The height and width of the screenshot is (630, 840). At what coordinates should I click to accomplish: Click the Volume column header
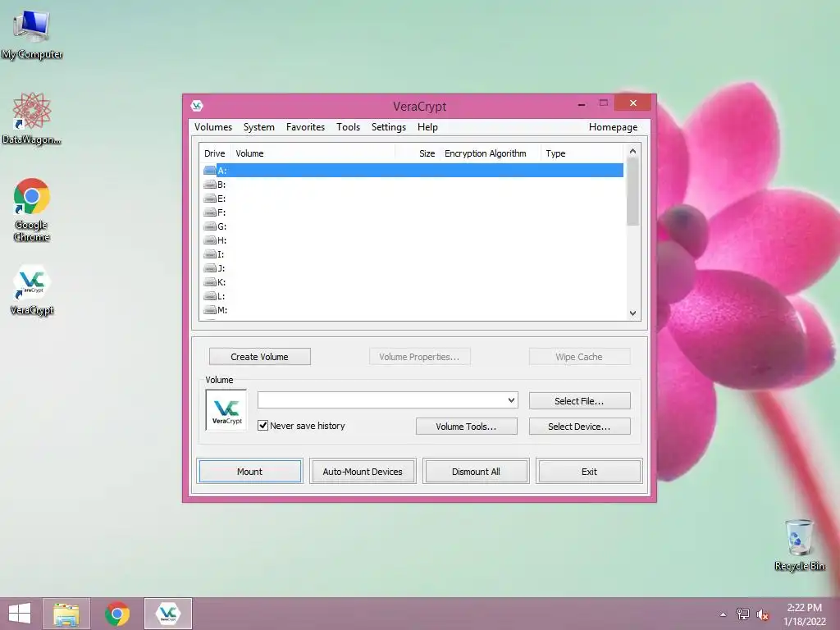tap(313, 153)
